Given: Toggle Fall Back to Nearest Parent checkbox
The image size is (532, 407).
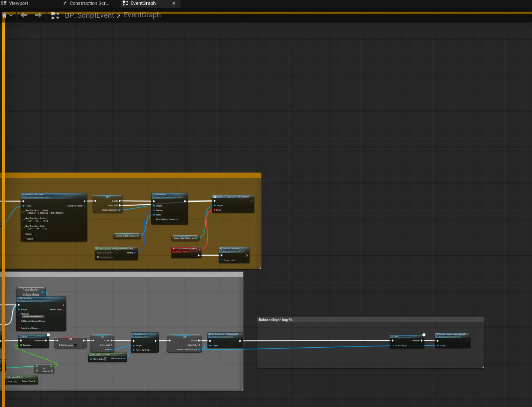Looking at the screenshot, I should [22, 324].
